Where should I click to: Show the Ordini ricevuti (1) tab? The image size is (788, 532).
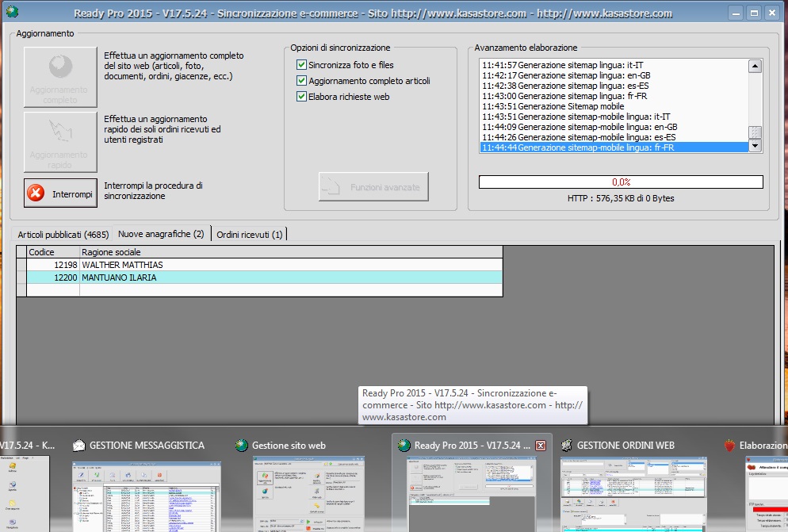coord(249,235)
